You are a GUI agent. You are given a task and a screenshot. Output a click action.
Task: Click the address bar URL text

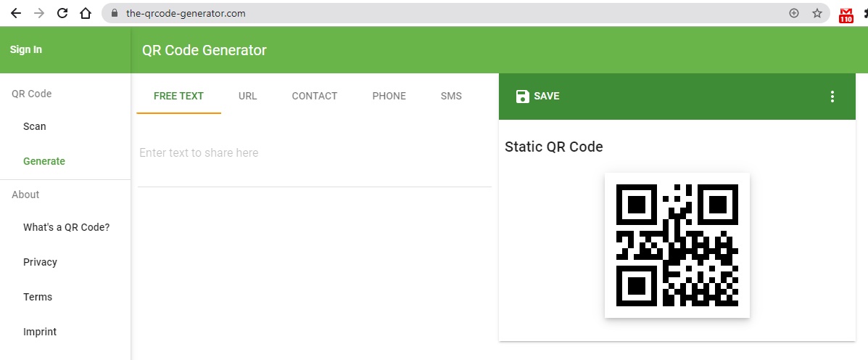(x=186, y=13)
